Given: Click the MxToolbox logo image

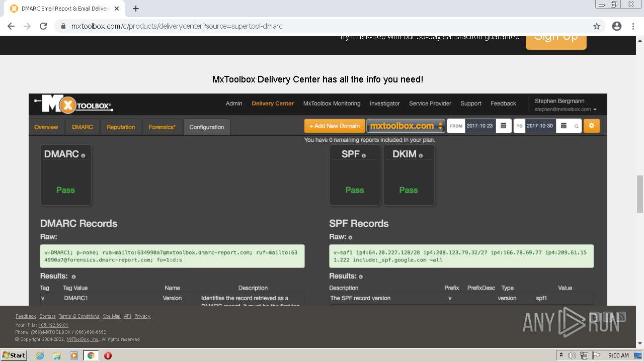Looking at the screenshot, I should tap(74, 105).
